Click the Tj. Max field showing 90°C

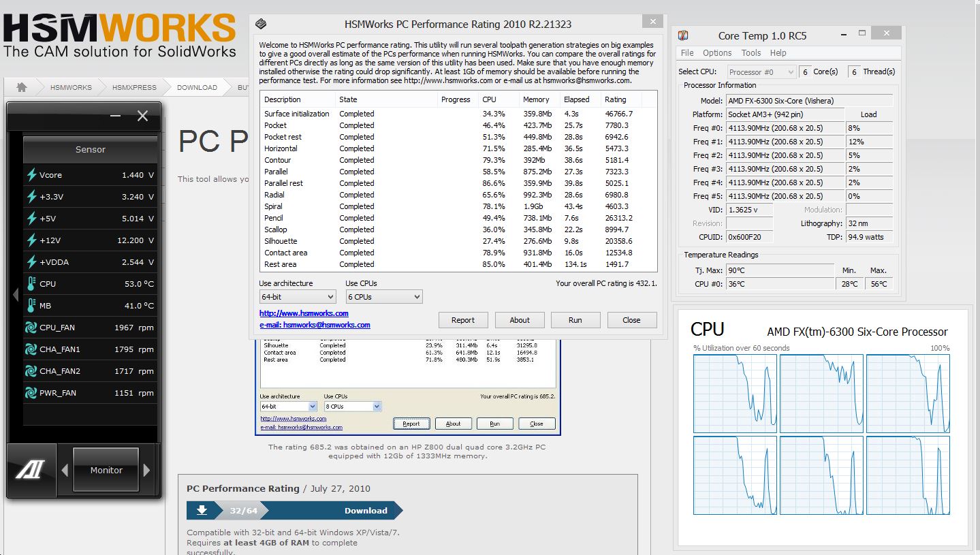780,270
